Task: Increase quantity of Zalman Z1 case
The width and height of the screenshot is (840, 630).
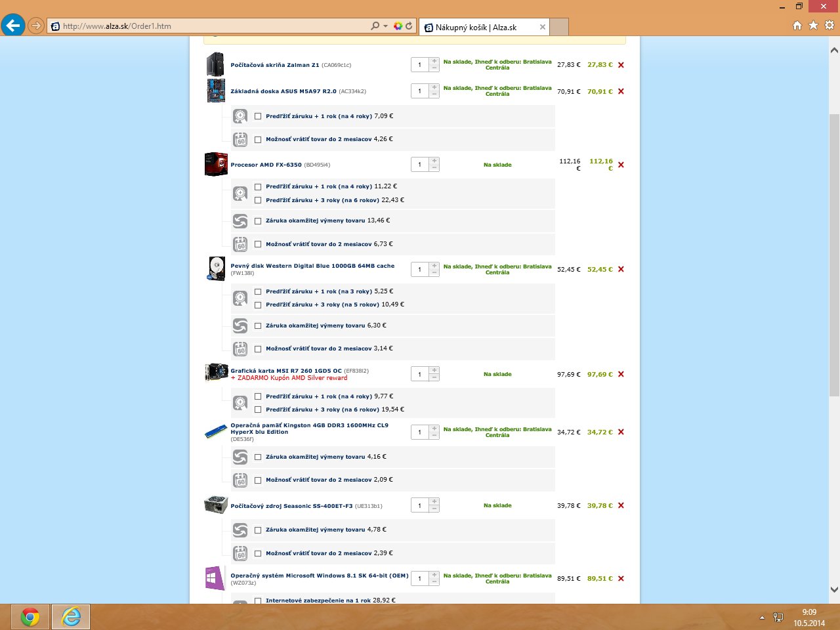Action: pos(434,61)
